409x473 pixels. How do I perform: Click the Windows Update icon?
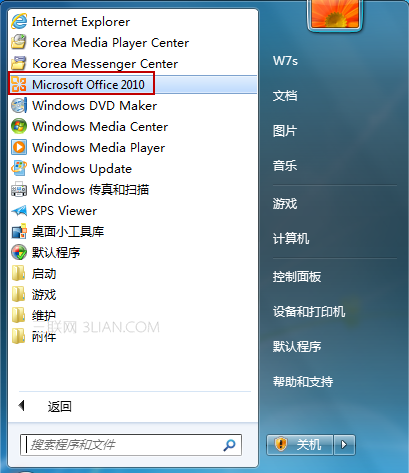click(x=19, y=168)
